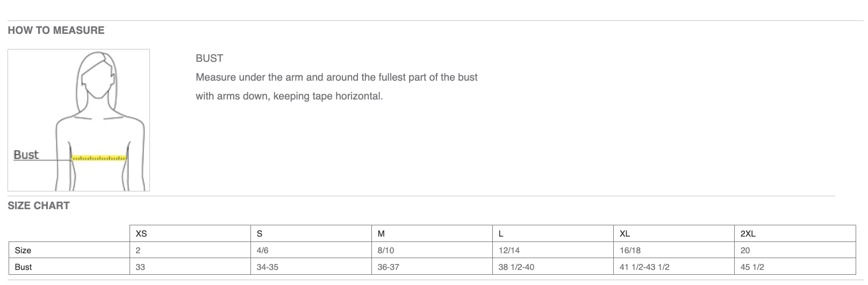Image resolution: width=868 pixels, height=285 pixels.
Task: Click the XL column header
Action: pos(625,234)
